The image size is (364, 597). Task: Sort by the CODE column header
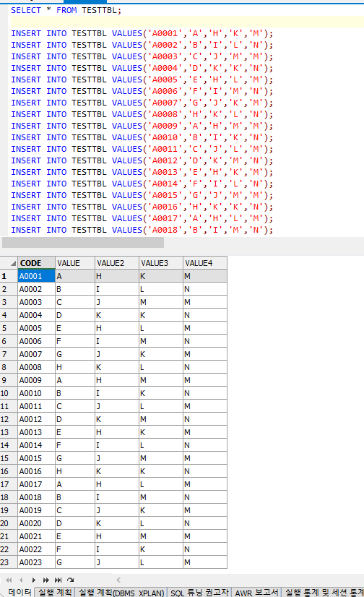(x=36, y=263)
